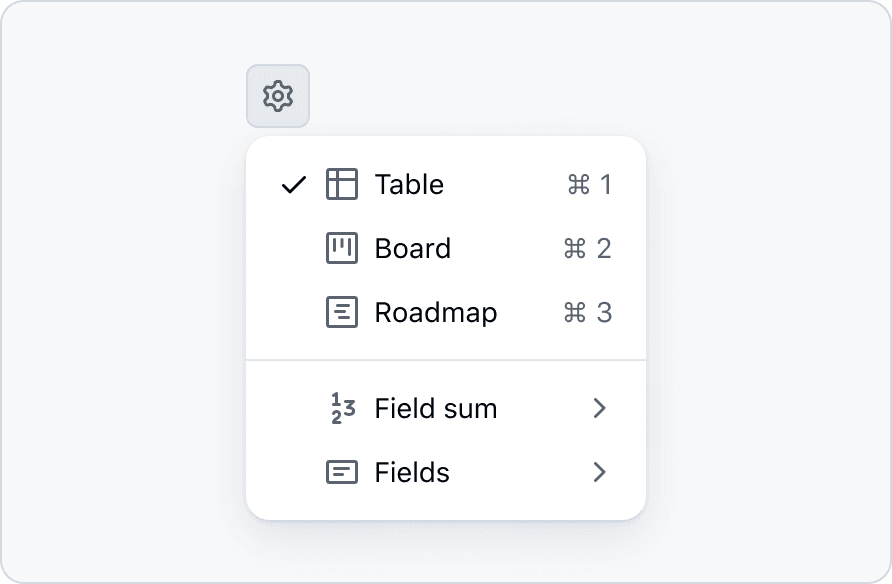The image size is (892, 584).
Task: Open the Field sum menu item
Action: 445,408
